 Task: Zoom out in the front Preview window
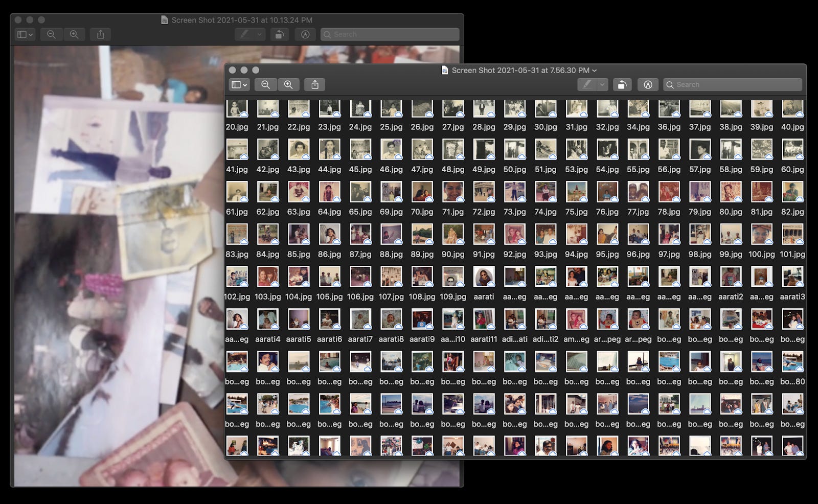pyautogui.click(x=265, y=85)
